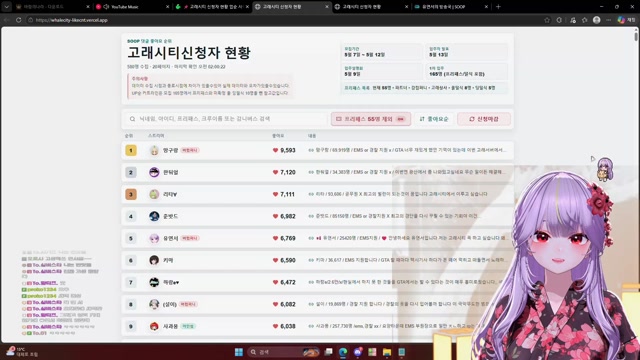Click the like count 6,038

click(288, 327)
